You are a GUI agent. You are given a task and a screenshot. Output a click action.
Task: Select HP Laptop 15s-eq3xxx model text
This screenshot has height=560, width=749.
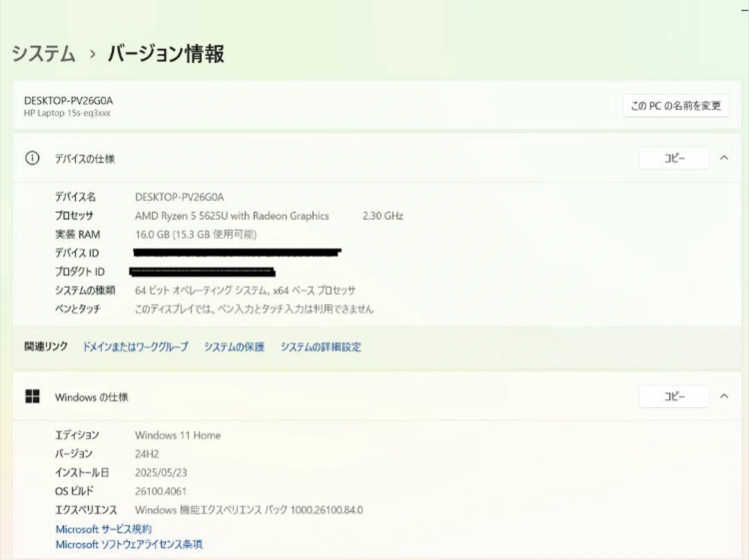click(67, 113)
